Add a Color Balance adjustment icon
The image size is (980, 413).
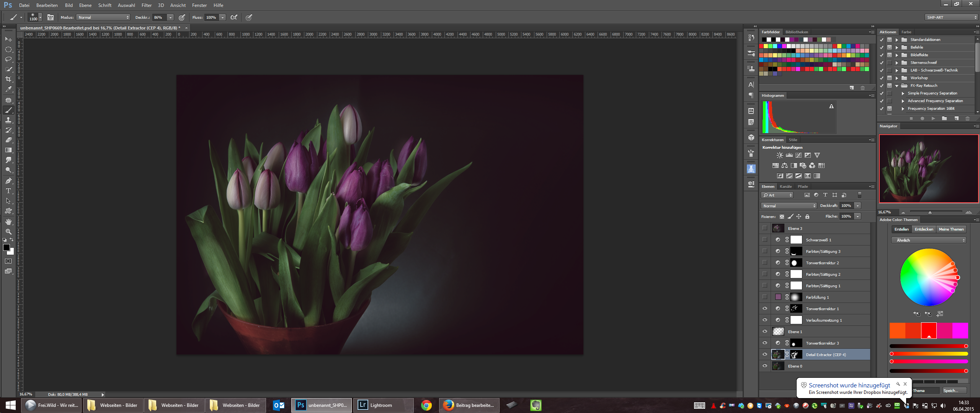(785, 166)
